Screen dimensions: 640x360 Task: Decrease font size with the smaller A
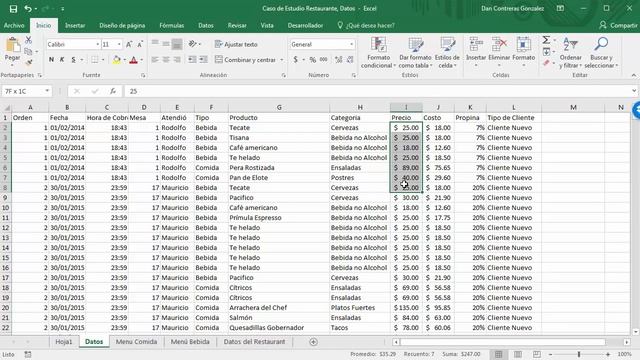[140, 44]
